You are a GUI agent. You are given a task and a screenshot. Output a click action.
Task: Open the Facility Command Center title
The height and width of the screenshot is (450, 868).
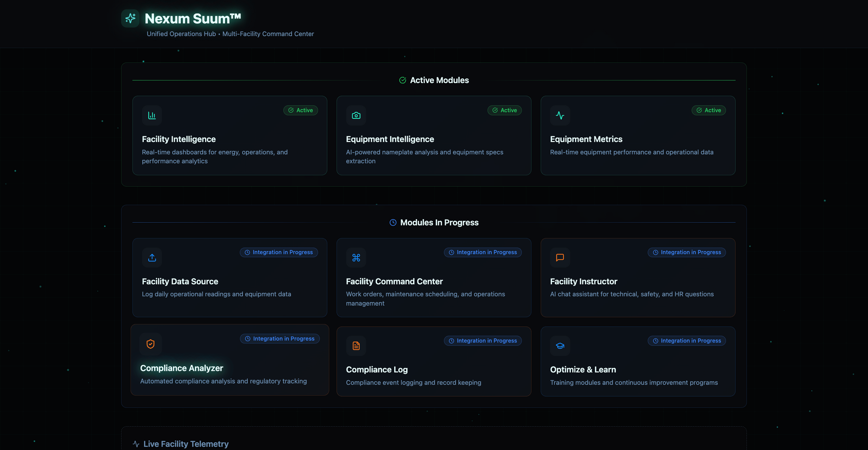click(394, 281)
